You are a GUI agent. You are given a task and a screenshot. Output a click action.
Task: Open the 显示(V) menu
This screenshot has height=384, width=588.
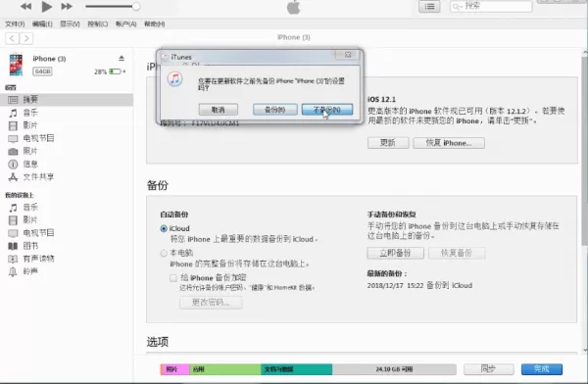[70, 24]
